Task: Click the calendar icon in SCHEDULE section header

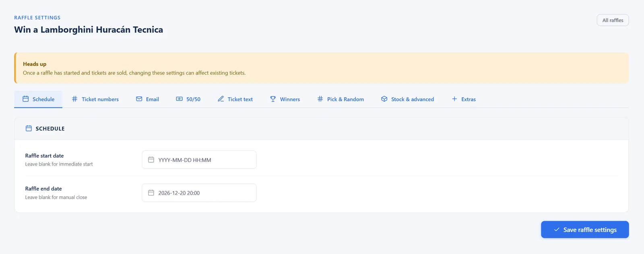Action: point(29,128)
